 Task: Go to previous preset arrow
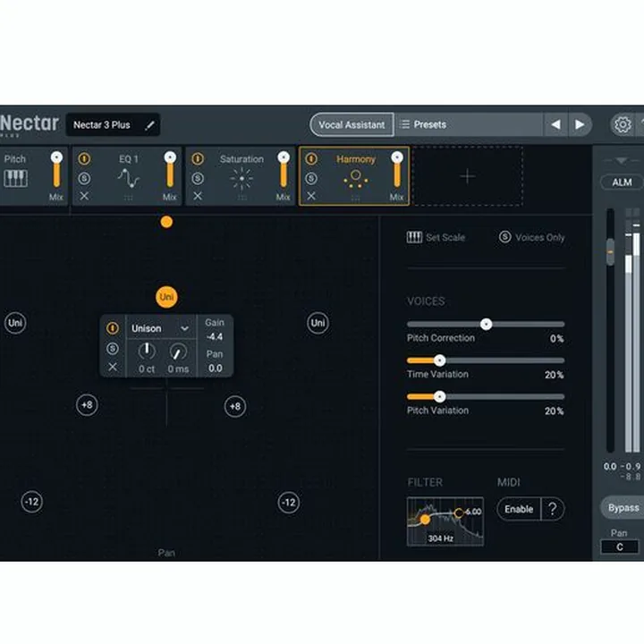(555, 124)
